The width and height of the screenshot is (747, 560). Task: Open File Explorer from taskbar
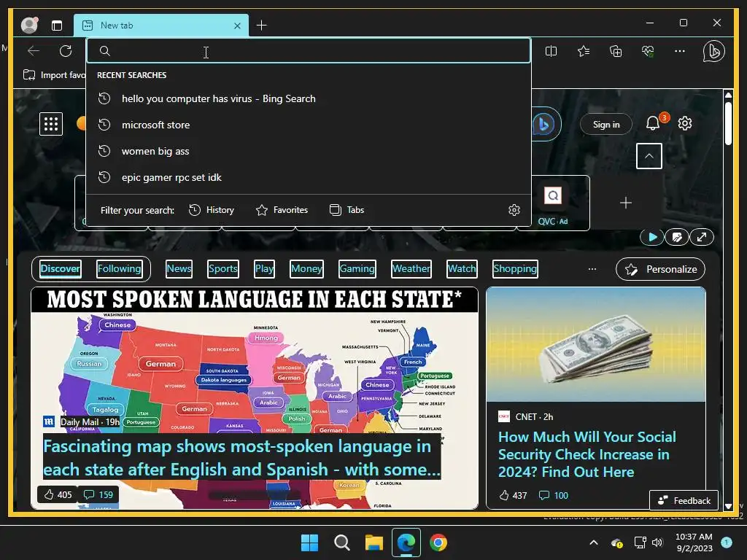pyautogui.click(x=374, y=542)
